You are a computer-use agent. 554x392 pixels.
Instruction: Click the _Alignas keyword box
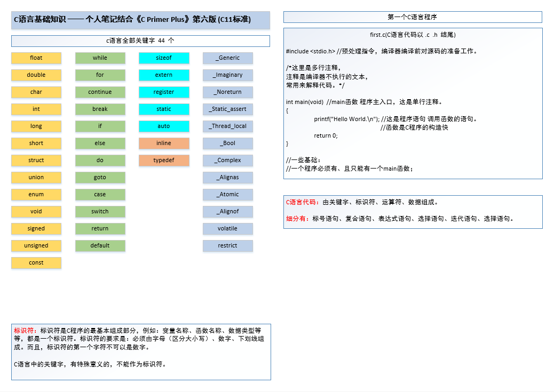click(x=228, y=177)
